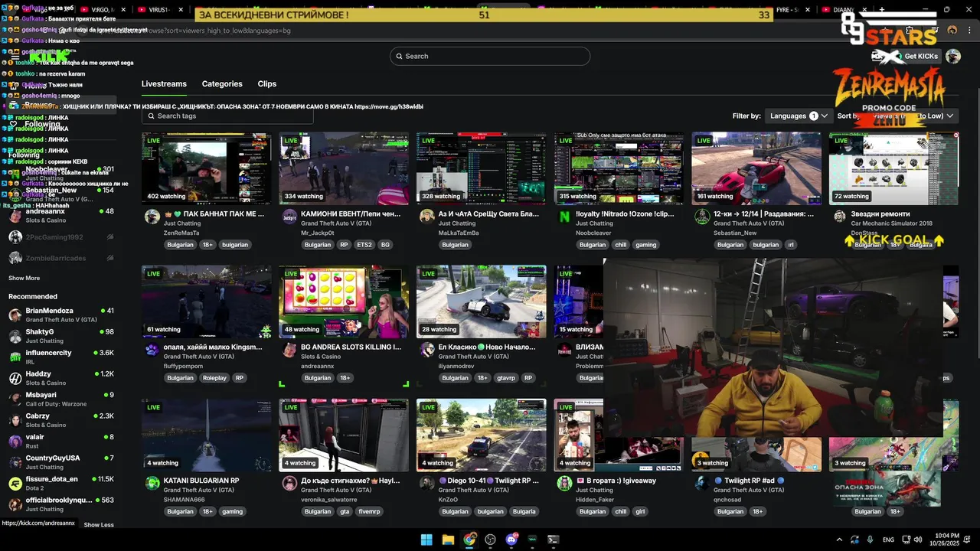Open andreaannx in the following sidebar

coord(61,215)
